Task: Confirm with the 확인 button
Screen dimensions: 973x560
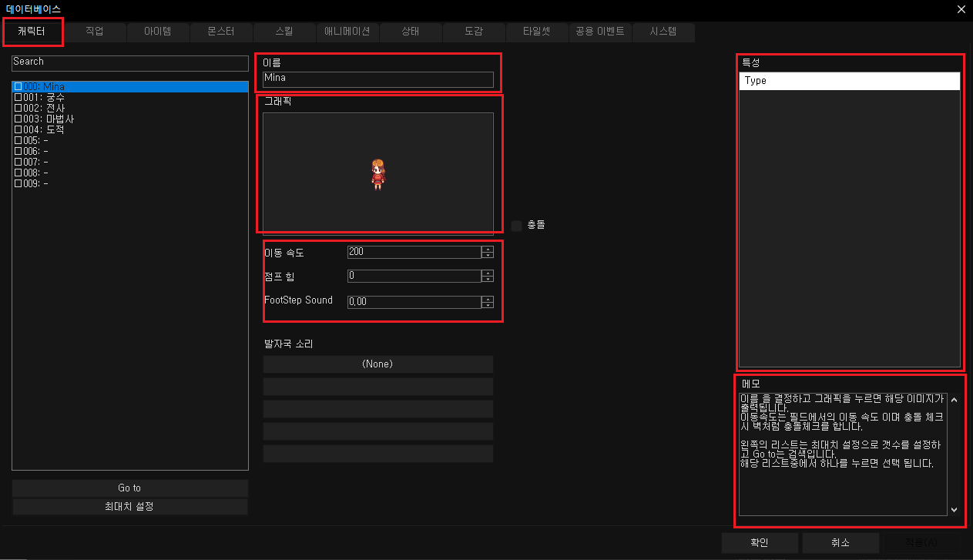Action: click(x=759, y=542)
